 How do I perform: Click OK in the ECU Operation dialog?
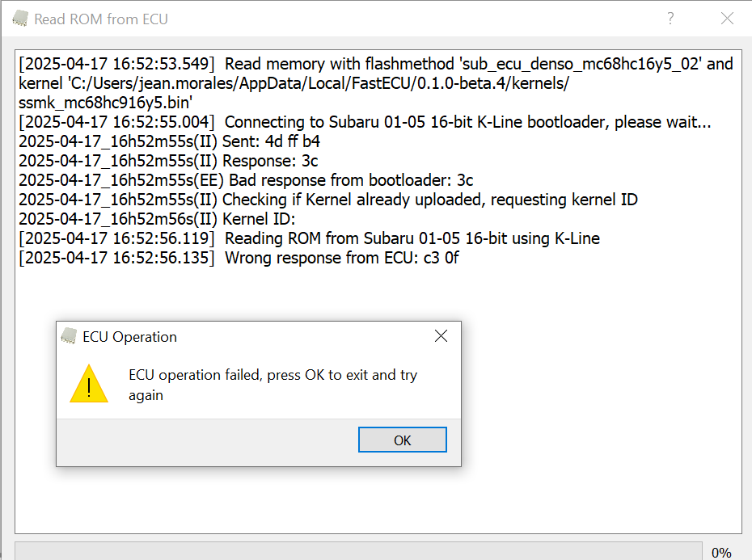click(x=403, y=440)
